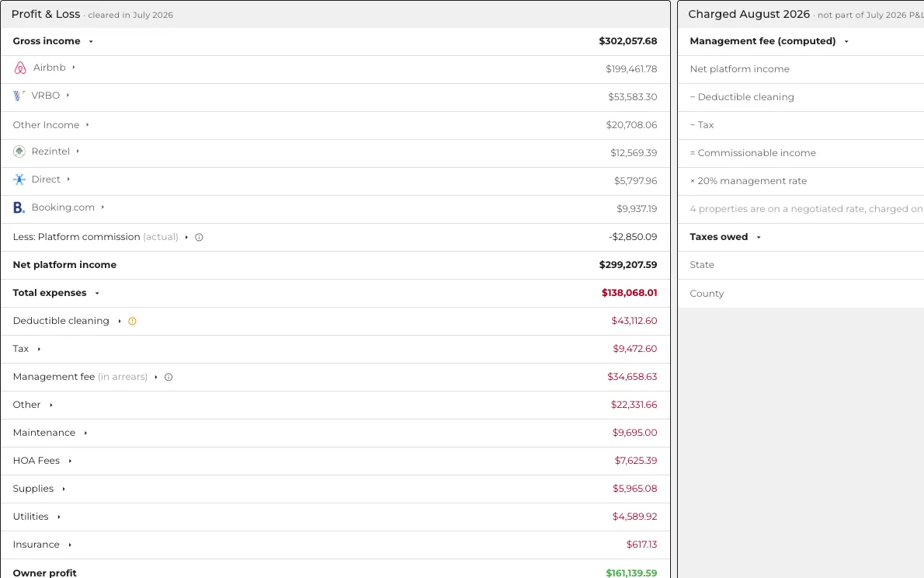Expand the Airbnb income row

pos(74,68)
